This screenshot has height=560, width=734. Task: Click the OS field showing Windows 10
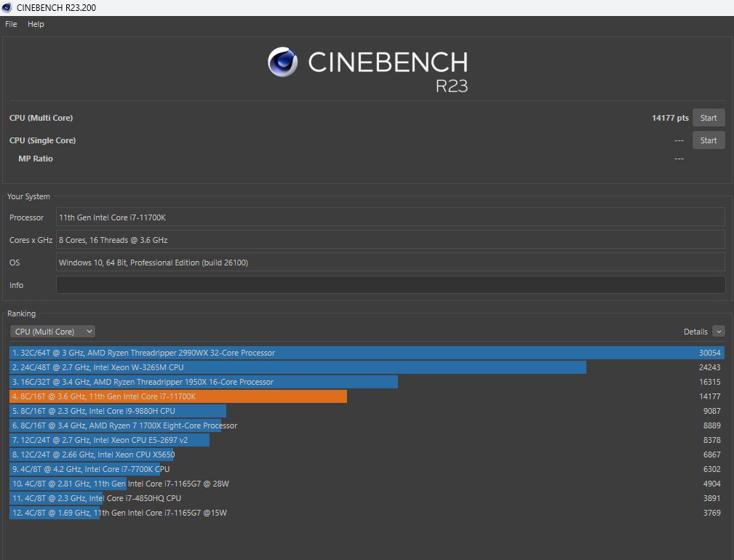click(391, 263)
